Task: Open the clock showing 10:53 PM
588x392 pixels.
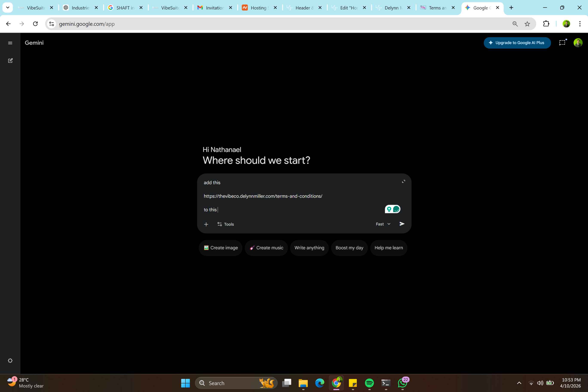Action: (570, 383)
